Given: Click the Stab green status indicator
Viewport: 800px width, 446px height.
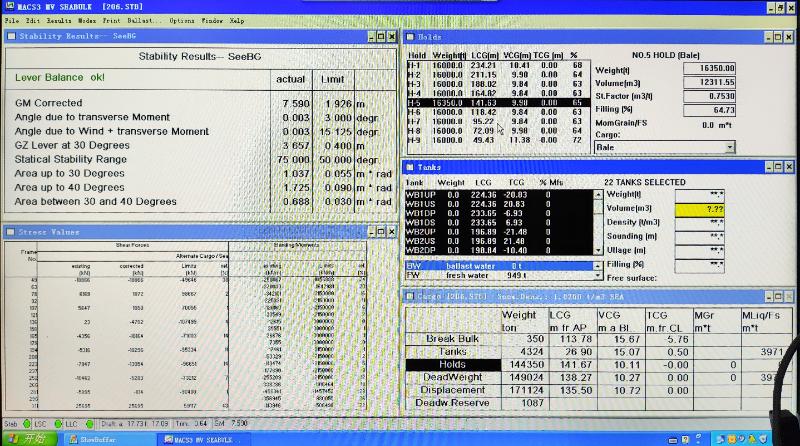Looking at the screenshot, I should coord(27,425).
